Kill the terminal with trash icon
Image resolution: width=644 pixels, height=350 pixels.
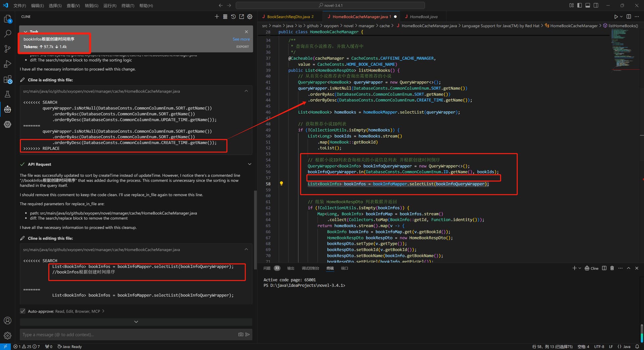coord(612,268)
